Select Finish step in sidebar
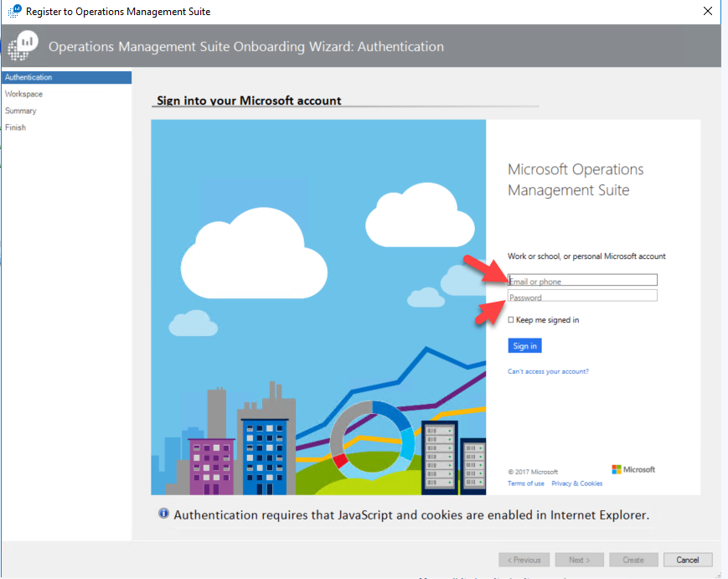The height and width of the screenshot is (579, 728). click(x=15, y=127)
